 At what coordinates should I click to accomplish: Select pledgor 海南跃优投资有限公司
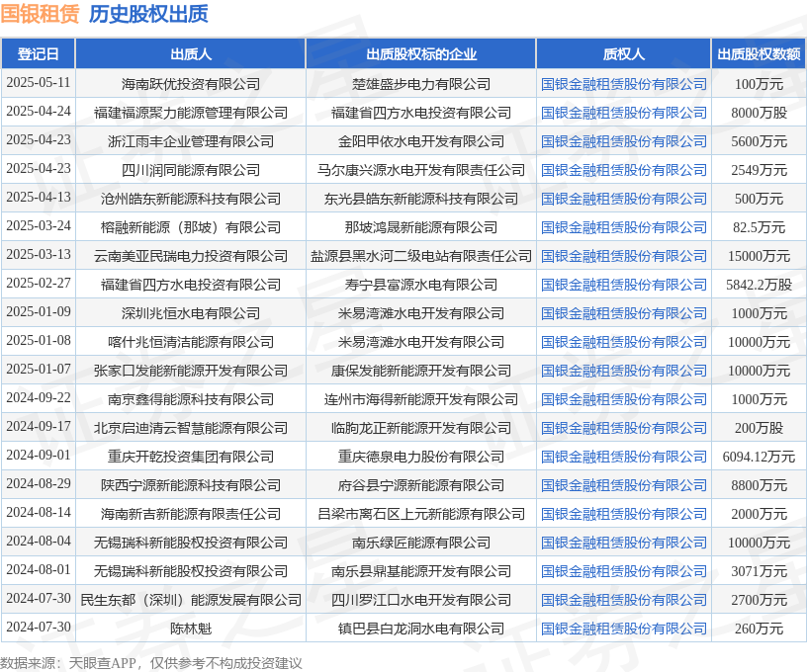pyautogui.click(x=191, y=84)
